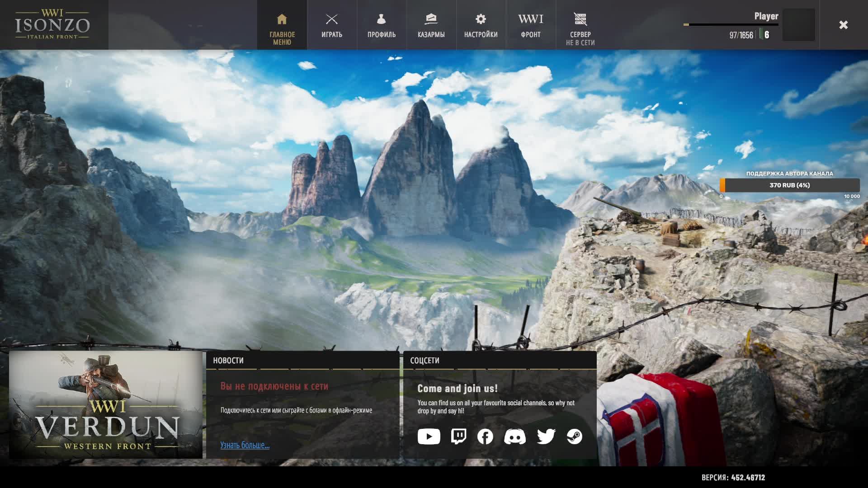The width and height of the screenshot is (868, 488).
Task: Click the Вы не подключены к сети message
Action: [x=274, y=386]
